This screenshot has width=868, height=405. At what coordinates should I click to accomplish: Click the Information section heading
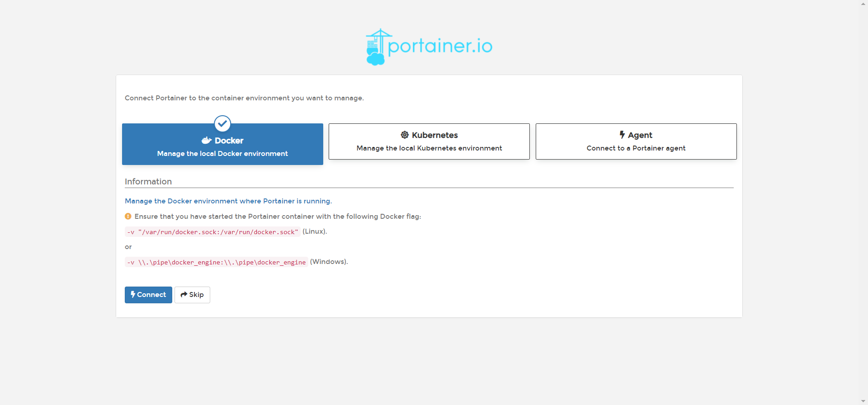click(x=148, y=182)
